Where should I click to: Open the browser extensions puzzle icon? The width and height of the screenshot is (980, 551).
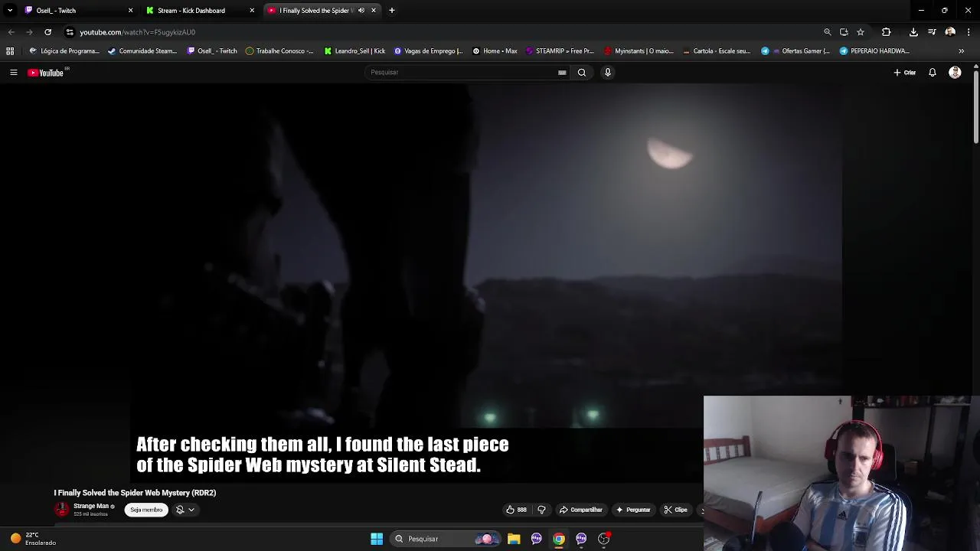click(x=887, y=32)
